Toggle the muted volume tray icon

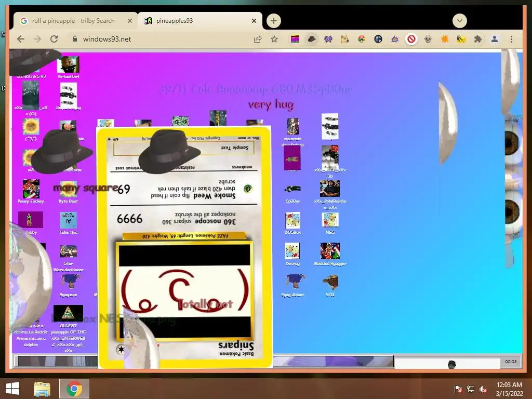click(x=483, y=389)
